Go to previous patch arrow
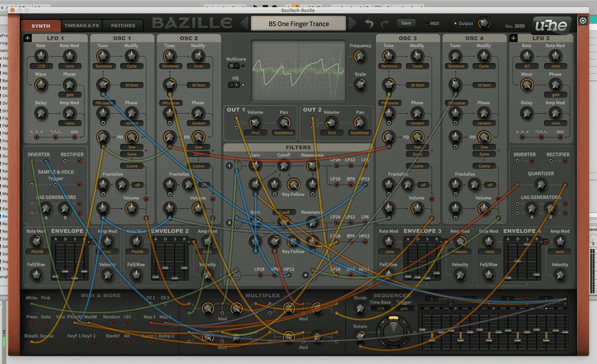 [x=245, y=23]
